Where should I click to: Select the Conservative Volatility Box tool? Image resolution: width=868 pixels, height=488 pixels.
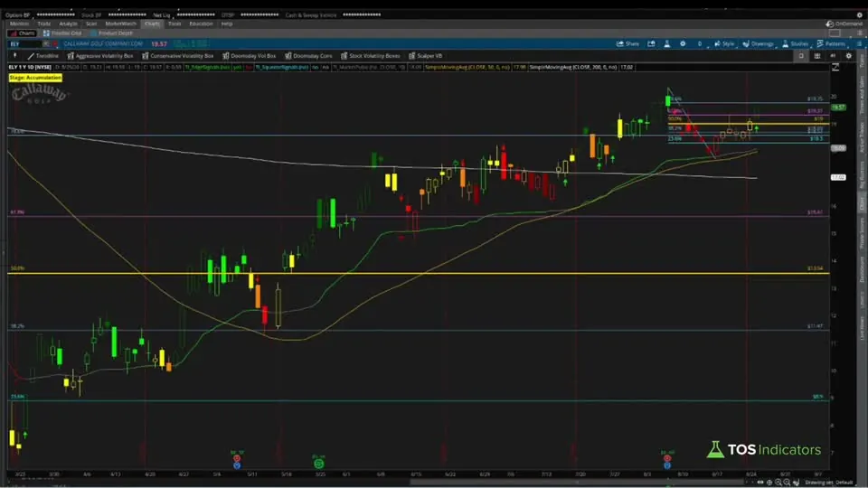[x=178, y=56]
